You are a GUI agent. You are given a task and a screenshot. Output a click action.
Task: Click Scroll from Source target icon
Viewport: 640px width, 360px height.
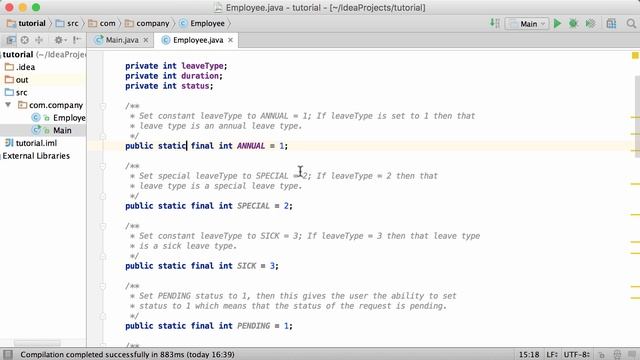point(24,40)
